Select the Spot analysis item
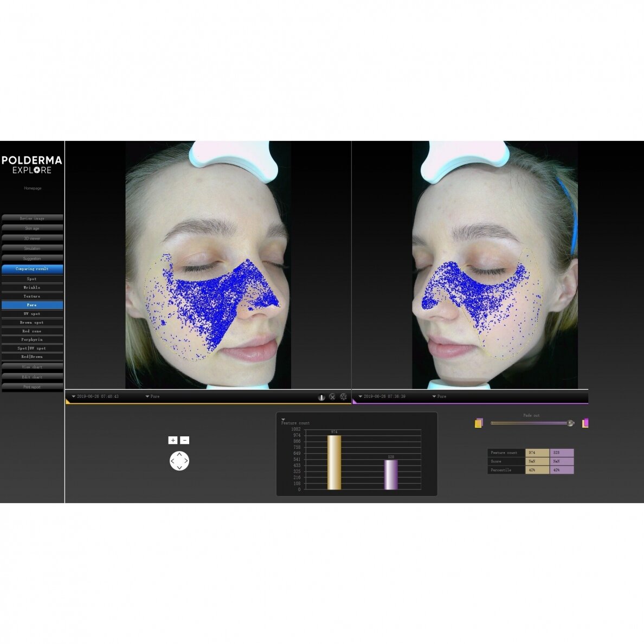644x644 pixels. (32, 279)
